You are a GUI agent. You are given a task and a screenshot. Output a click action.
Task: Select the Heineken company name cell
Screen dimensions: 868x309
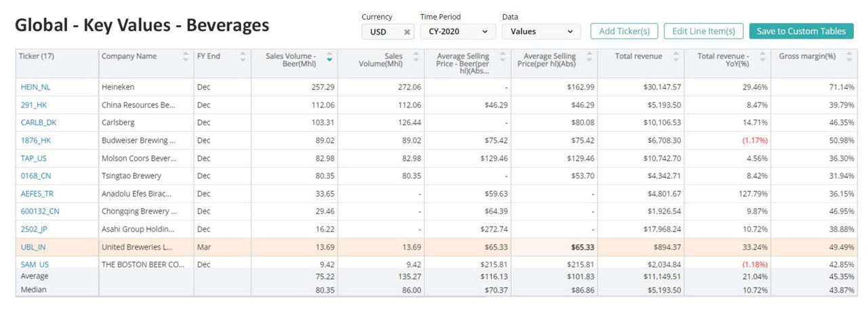146,87
